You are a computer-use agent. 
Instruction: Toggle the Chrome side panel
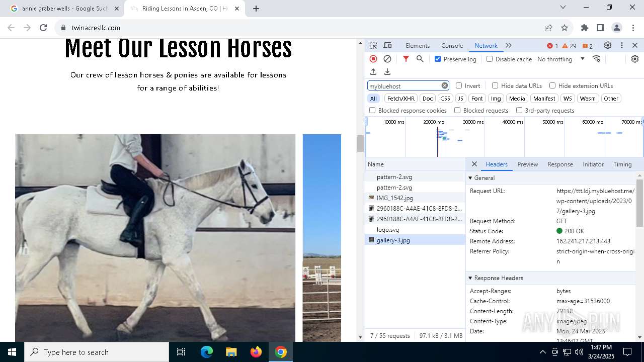(601, 28)
